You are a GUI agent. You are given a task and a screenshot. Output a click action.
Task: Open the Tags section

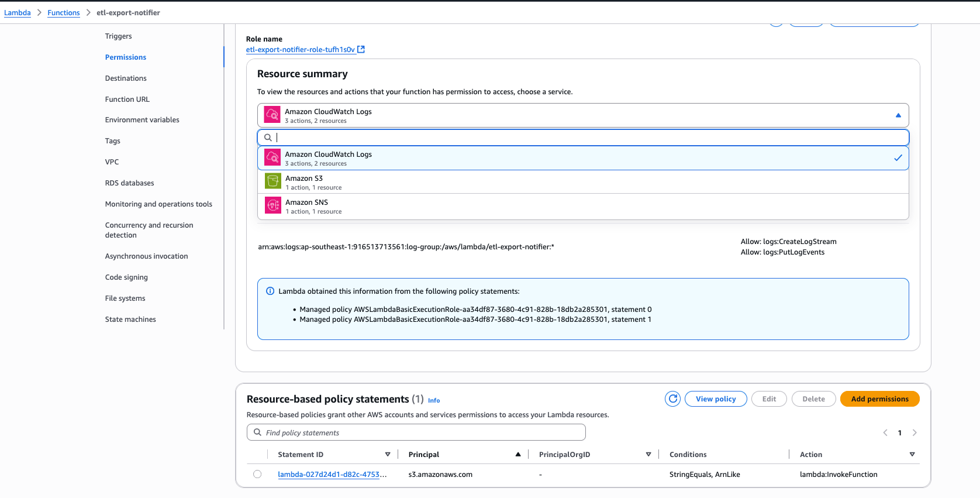pos(113,141)
